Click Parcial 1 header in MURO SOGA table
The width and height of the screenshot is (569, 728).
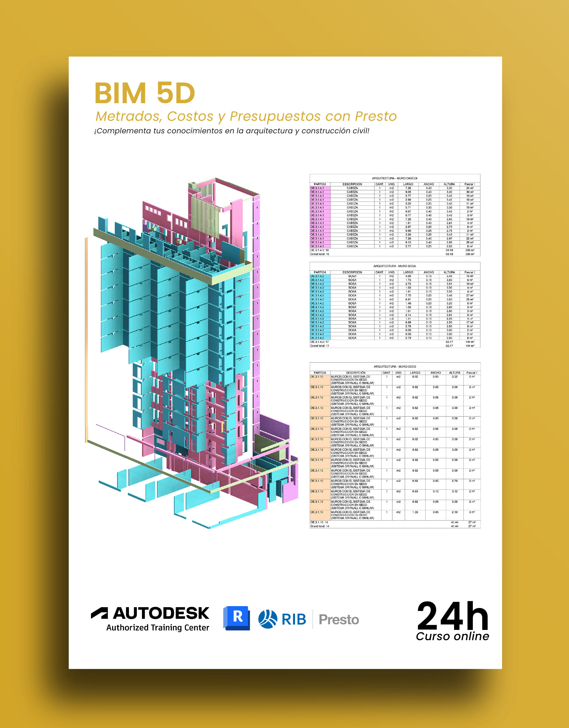pos(470,272)
